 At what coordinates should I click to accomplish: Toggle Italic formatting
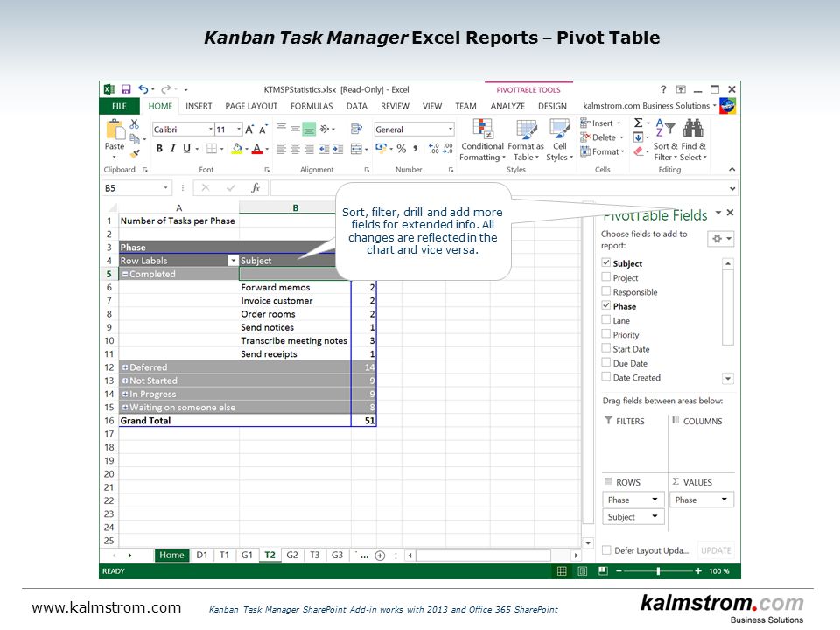(x=172, y=149)
